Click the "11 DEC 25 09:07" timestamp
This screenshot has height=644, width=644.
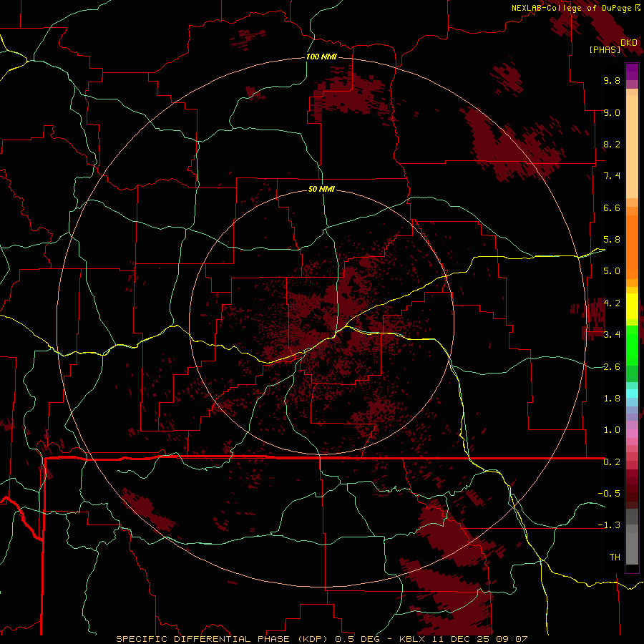[479, 639]
